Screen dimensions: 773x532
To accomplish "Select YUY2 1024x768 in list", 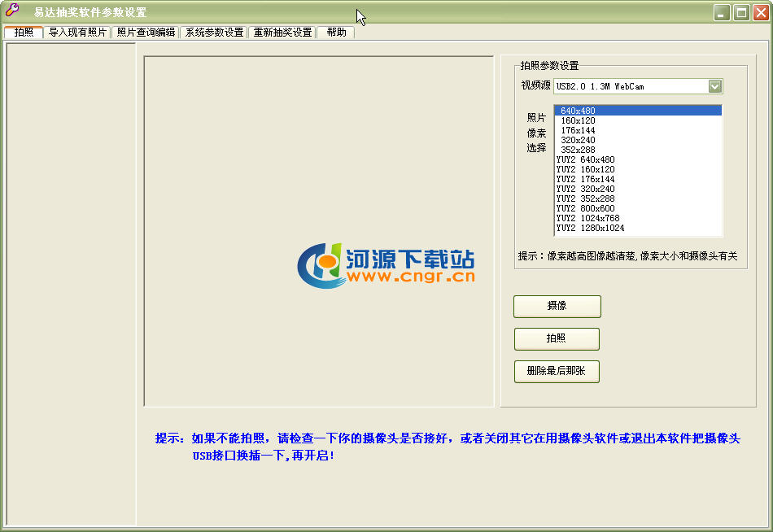I will (638, 218).
